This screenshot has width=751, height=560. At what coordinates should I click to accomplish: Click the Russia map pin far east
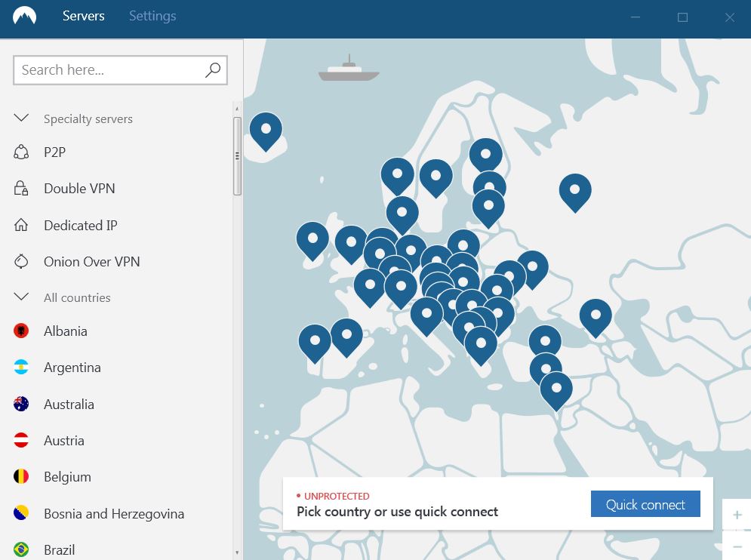tap(575, 192)
